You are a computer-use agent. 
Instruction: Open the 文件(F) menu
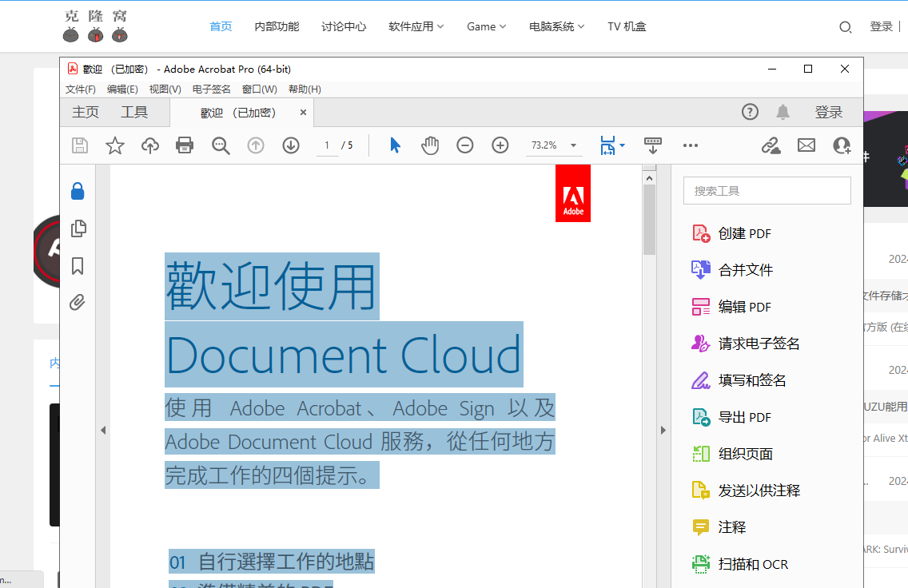pos(81,89)
